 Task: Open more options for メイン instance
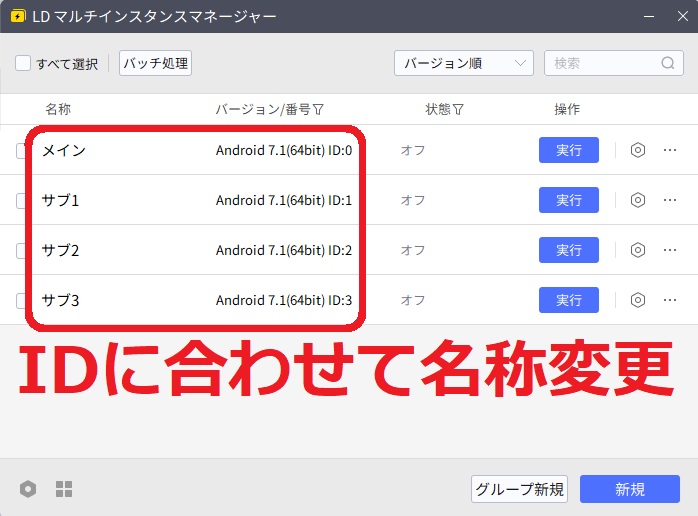[670, 150]
